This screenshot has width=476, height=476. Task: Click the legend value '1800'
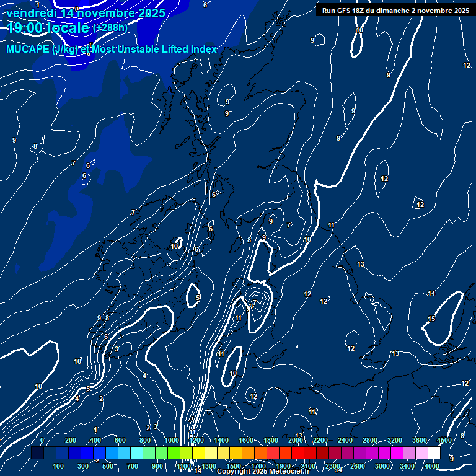271,440
